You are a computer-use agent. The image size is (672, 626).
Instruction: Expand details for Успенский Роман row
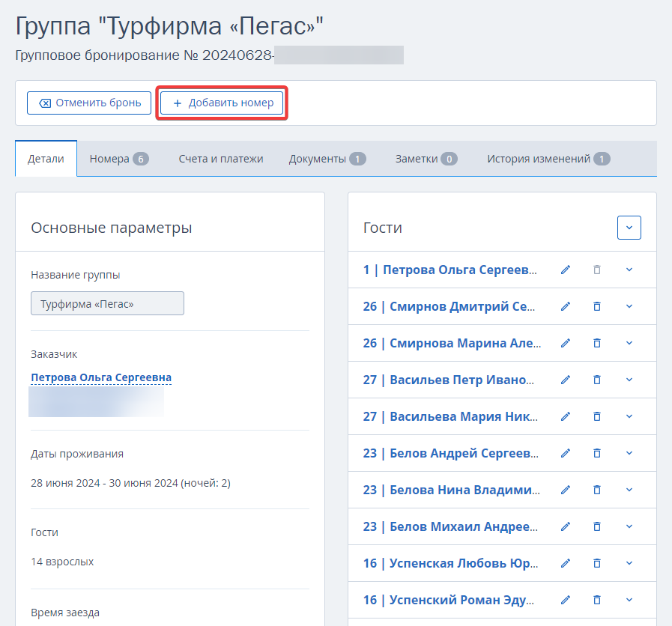pos(629,600)
